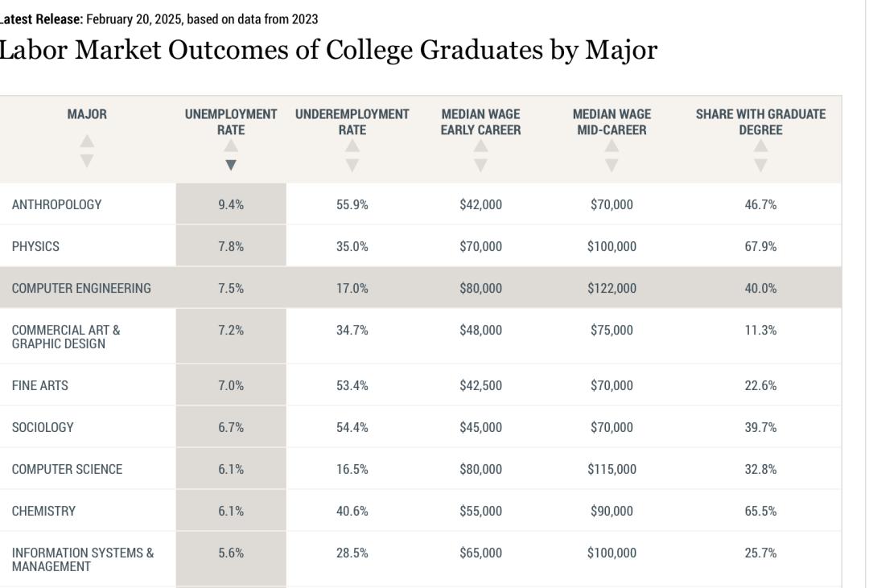Sort Share with Graduate Degree descending arrow

pyautogui.click(x=760, y=165)
